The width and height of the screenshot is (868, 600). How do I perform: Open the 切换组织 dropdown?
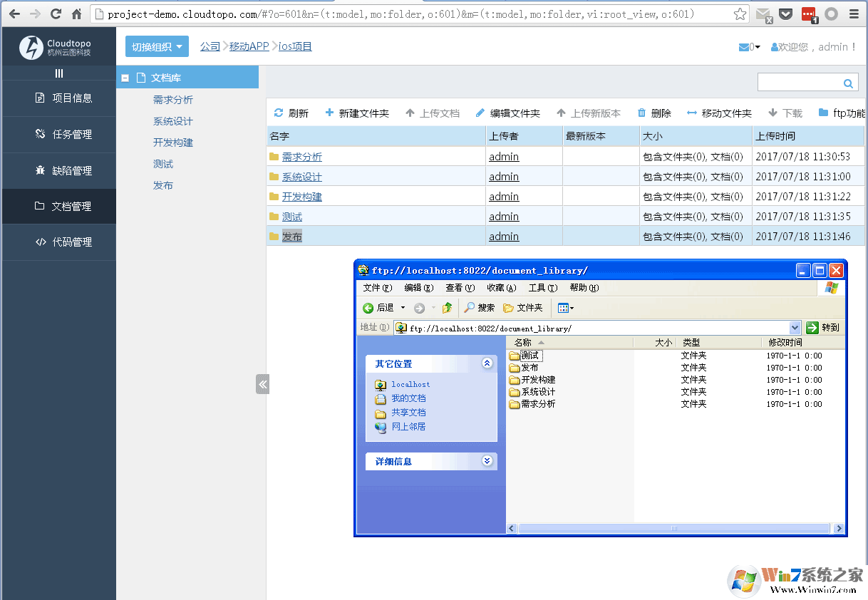(156, 46)
